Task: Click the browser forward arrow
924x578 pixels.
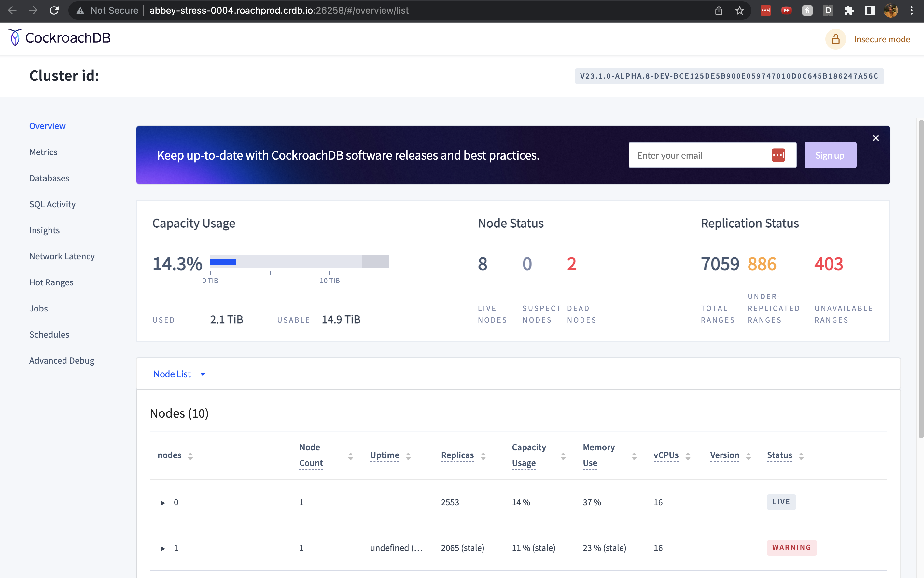Action: (33, 10)
